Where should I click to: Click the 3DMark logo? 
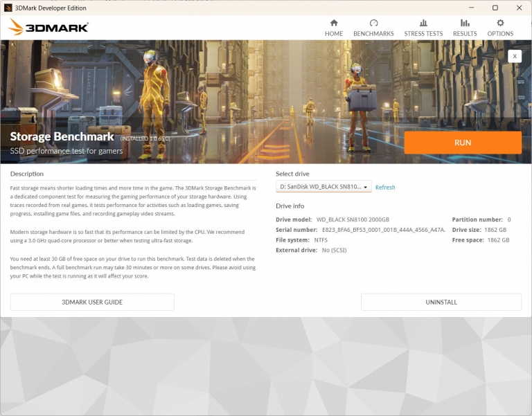[48, 27]
